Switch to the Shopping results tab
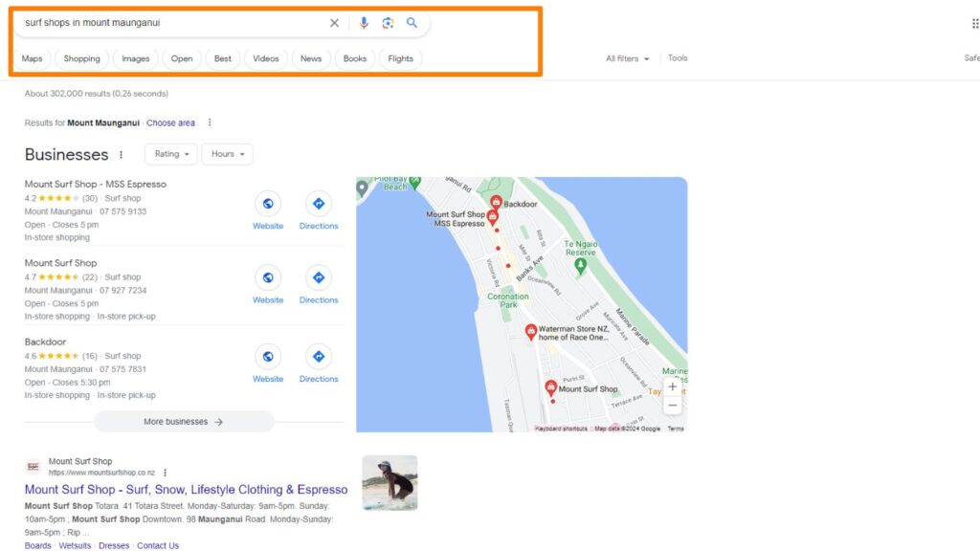 [82, 58]
